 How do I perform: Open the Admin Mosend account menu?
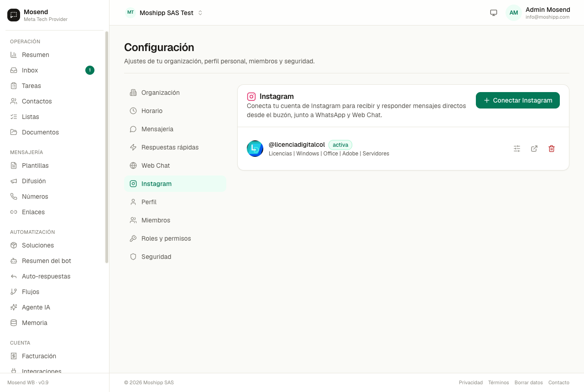[x=538, y=13]
